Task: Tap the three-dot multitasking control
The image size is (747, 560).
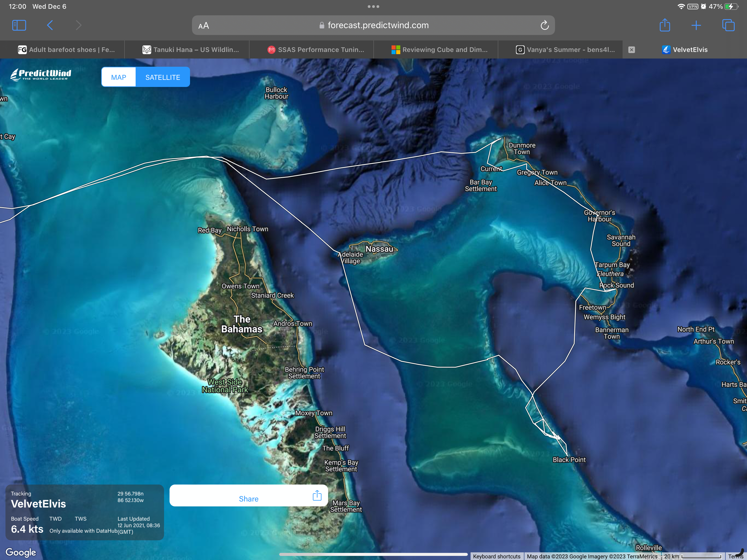Action: click(x=373, y=6)
